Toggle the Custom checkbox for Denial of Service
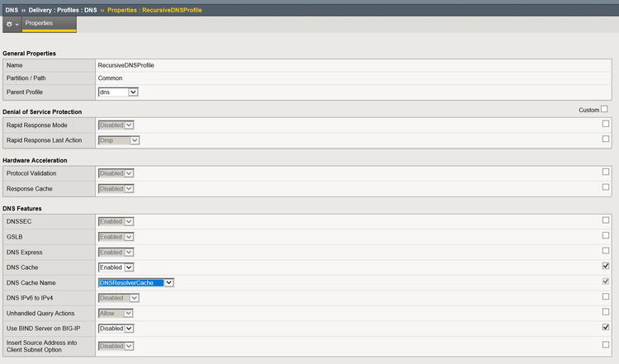The height and width of the screenshot is (364, 619). click(604, 109)
